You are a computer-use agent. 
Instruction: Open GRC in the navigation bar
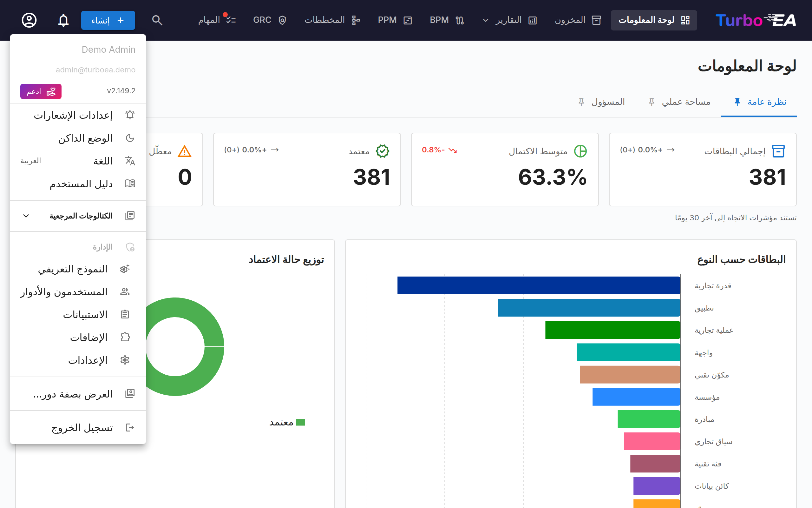pyautogui.click(x=269, y=20)
